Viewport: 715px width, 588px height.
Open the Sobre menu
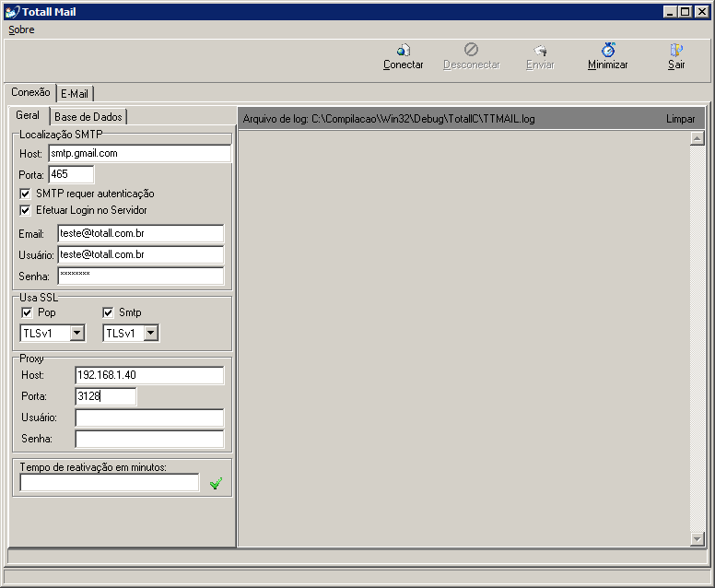coord(21,29)
